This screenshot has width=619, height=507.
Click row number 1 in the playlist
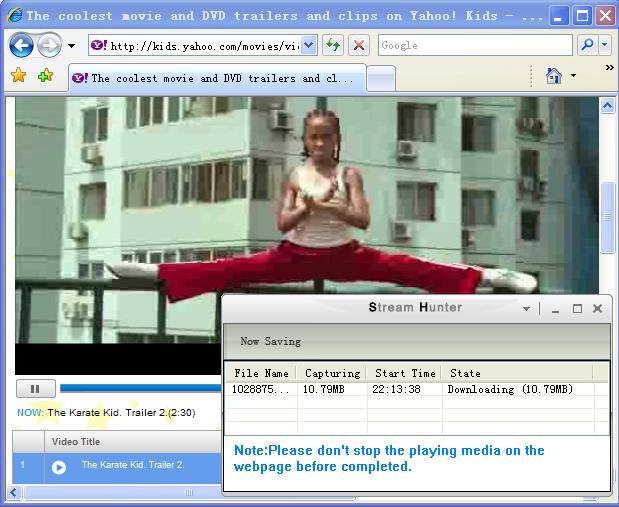23,465
